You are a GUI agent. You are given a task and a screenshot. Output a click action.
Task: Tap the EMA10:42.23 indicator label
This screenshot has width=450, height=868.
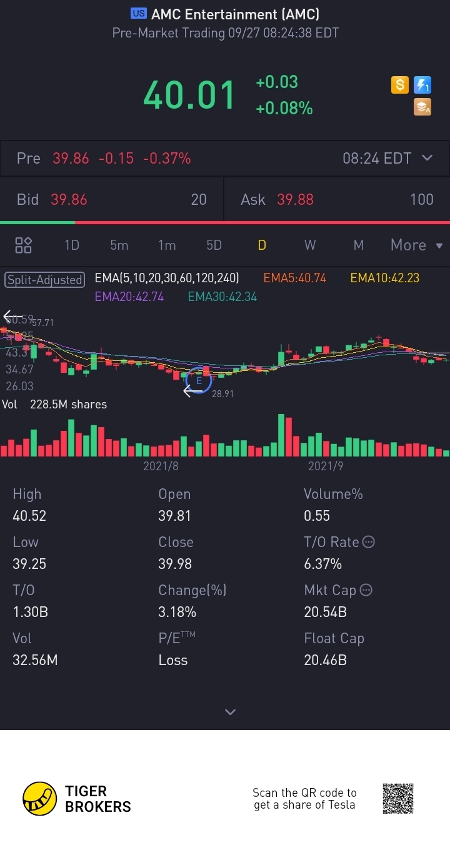coord(385,278)
